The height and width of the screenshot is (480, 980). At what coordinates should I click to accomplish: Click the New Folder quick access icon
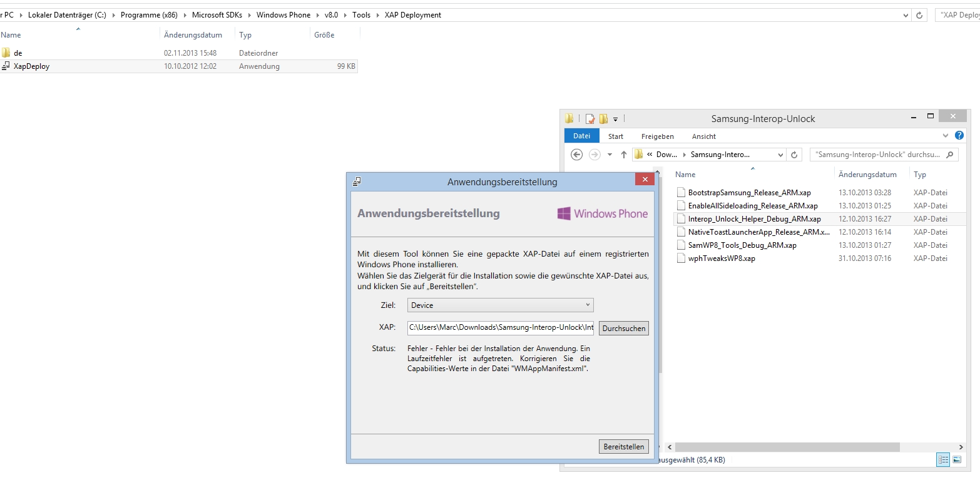pyautogui.click(x=604, y=118)
